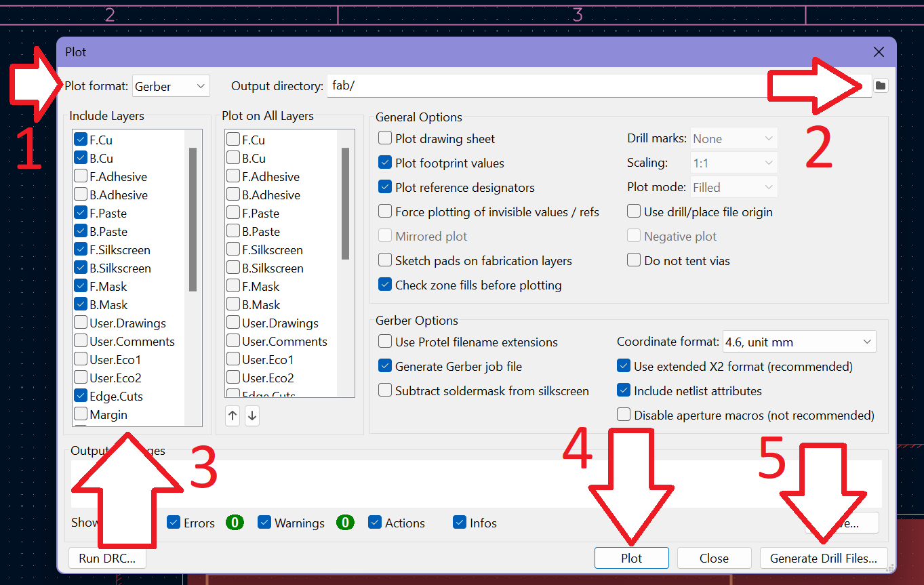Enable User.Drawings in Include Layers
Viewport: 924px width, 585px height.
80,323
